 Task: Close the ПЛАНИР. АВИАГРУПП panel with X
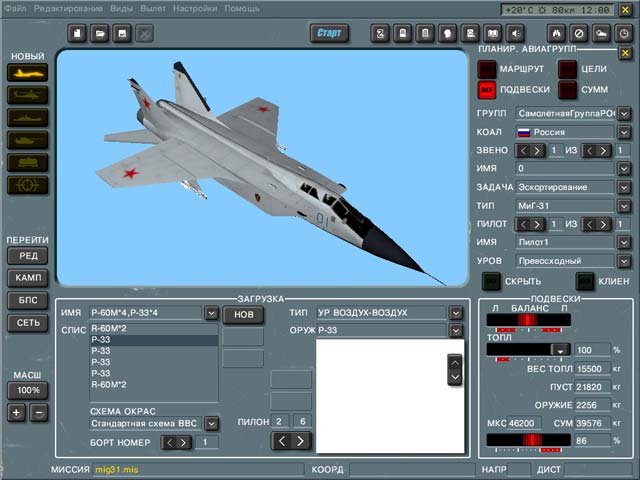625,53
